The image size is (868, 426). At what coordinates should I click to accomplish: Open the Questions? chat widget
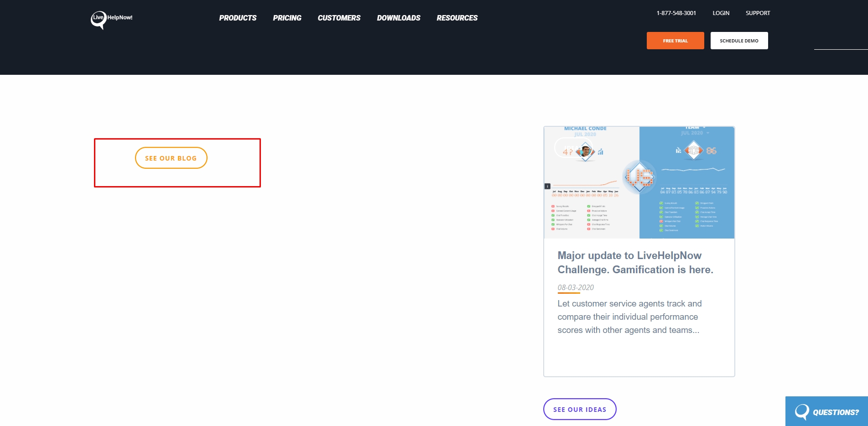pyautogui.click(x=826, y=411)
